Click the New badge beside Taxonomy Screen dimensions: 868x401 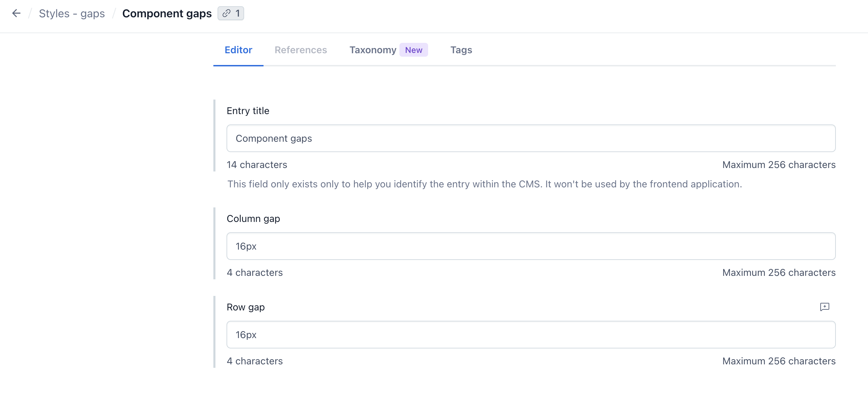click(414, 50)
